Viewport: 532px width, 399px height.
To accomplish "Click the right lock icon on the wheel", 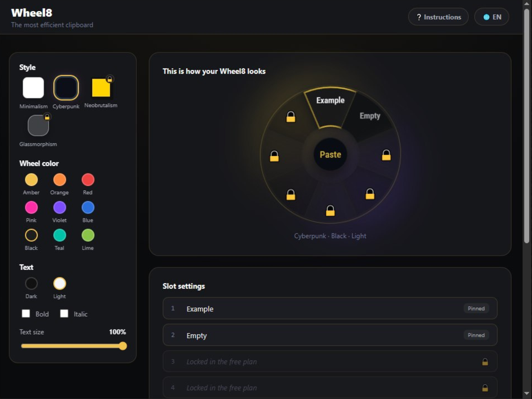I will tap(386, 155).
